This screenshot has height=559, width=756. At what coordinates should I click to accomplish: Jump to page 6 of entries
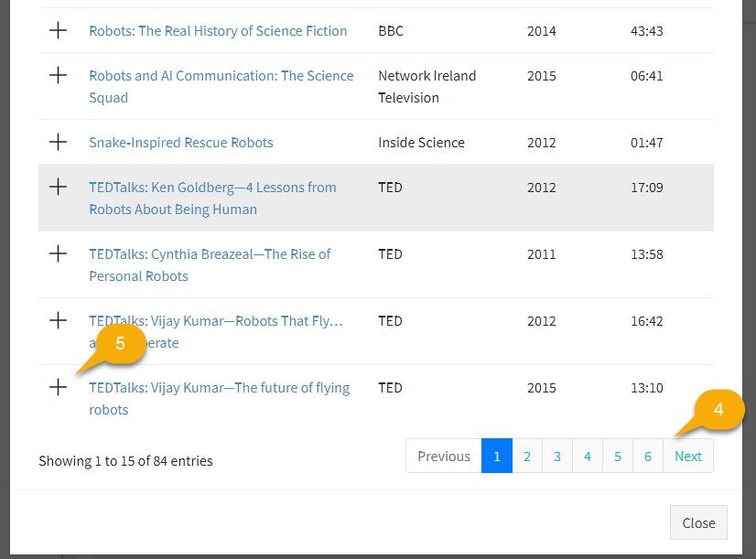648,456
